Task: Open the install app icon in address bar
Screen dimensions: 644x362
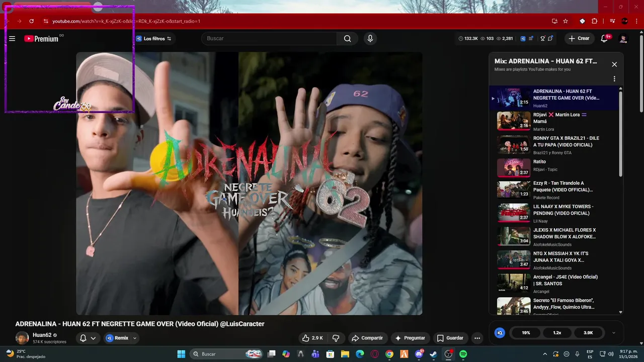Action: (554, 21)
